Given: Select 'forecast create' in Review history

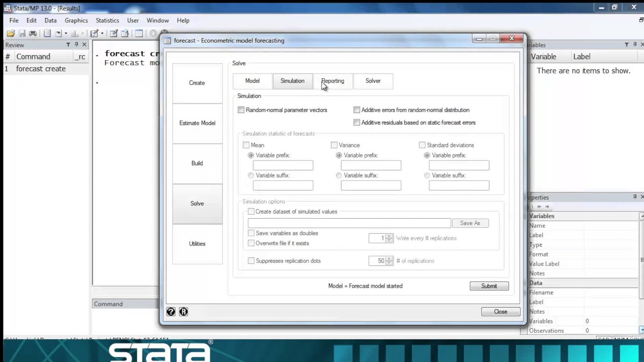Looking at the screenshot, I should (41, 69).
